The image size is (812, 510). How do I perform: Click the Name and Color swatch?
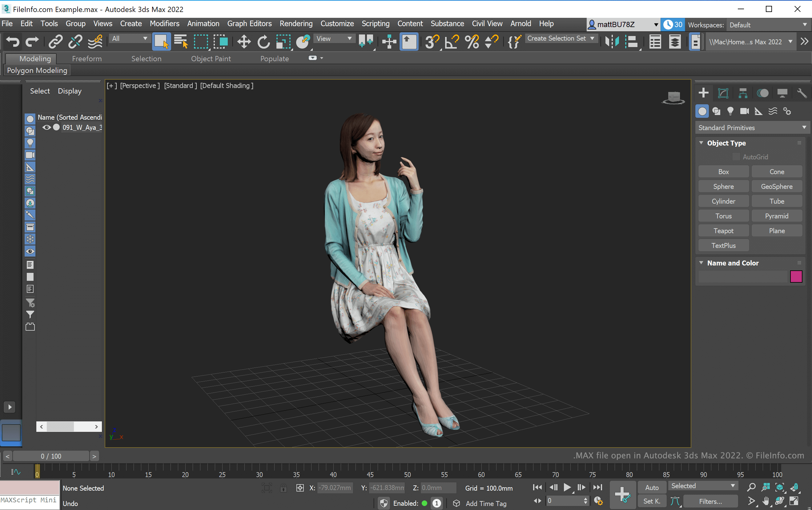pyautogui.click(x=796, y=277)
